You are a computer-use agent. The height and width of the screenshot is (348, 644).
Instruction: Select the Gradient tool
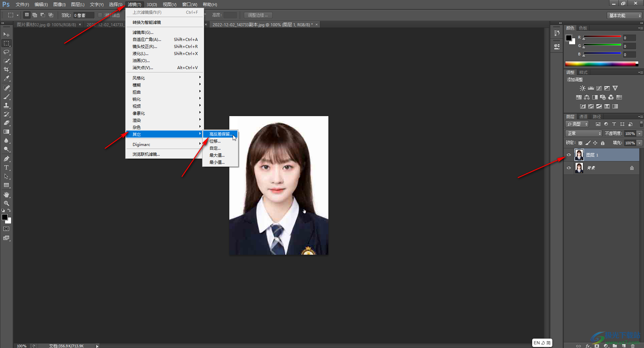(x=6, y=132)
